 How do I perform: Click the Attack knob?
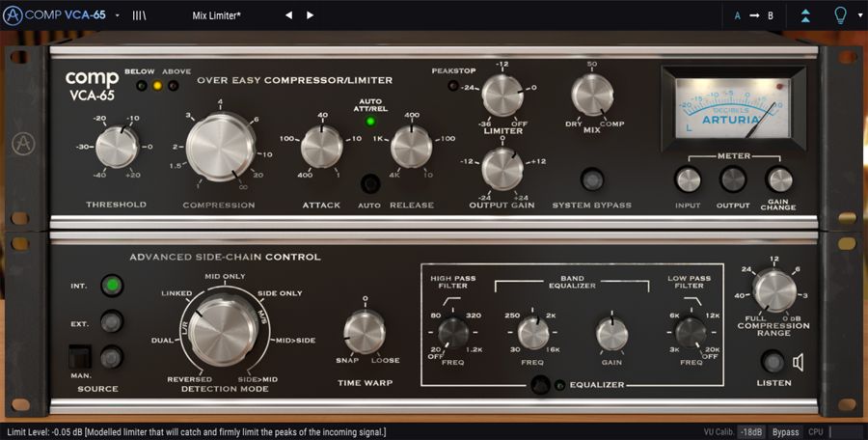pyautogui.click(x=321, y=147)
